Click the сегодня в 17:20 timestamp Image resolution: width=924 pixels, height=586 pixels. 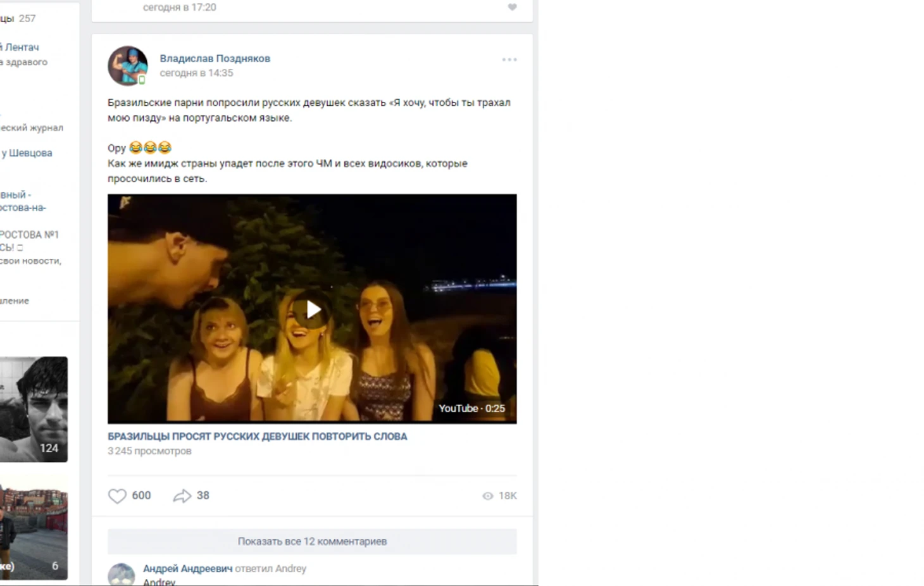coord(179,7)
